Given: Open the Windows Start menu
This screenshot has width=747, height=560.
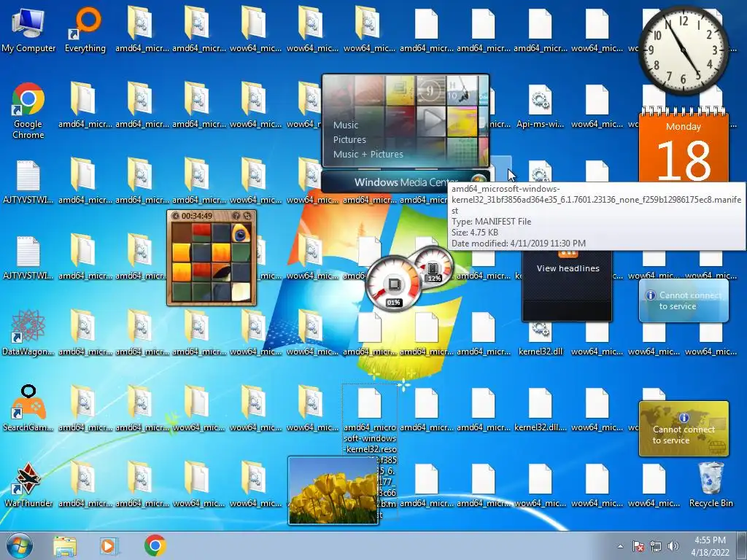Looking at the screenshot, I should pyautogui.click(x=20, y=545).
